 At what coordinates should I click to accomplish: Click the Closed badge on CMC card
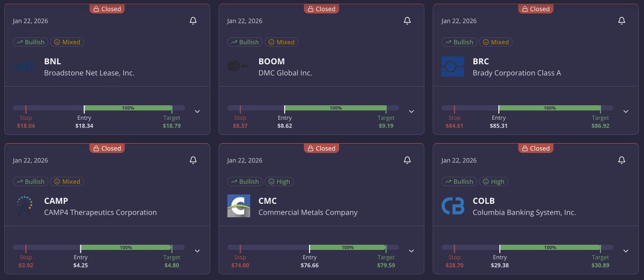(321, 148)
